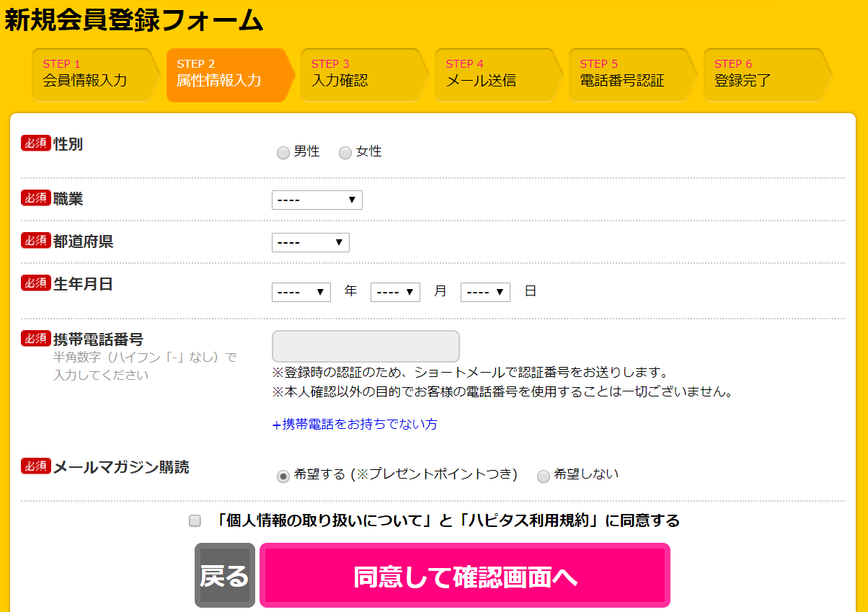Viewport: 868px width, 612px height.
Task: Click the STEP 3 入力確認 tab
Action: click(364, 76)
